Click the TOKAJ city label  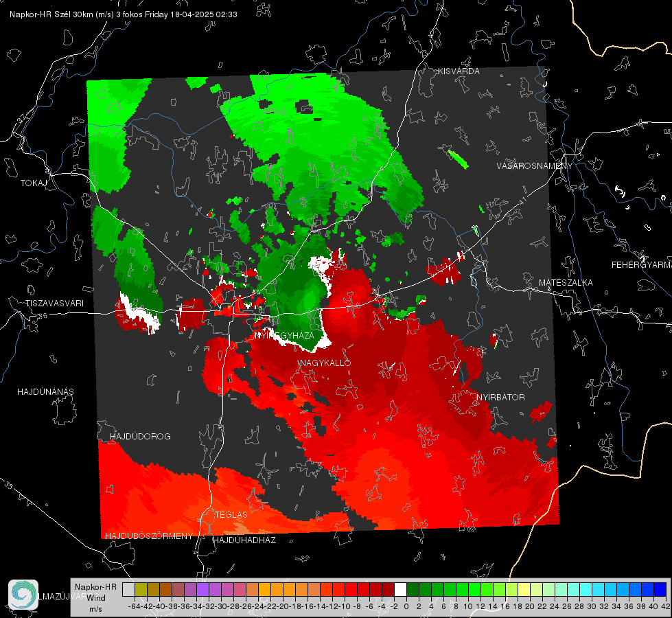34,183
